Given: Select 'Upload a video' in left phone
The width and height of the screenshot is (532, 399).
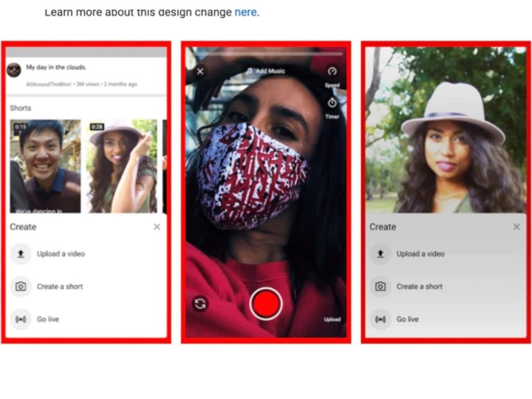Looking at the screenshot, I should pos(61,254).
